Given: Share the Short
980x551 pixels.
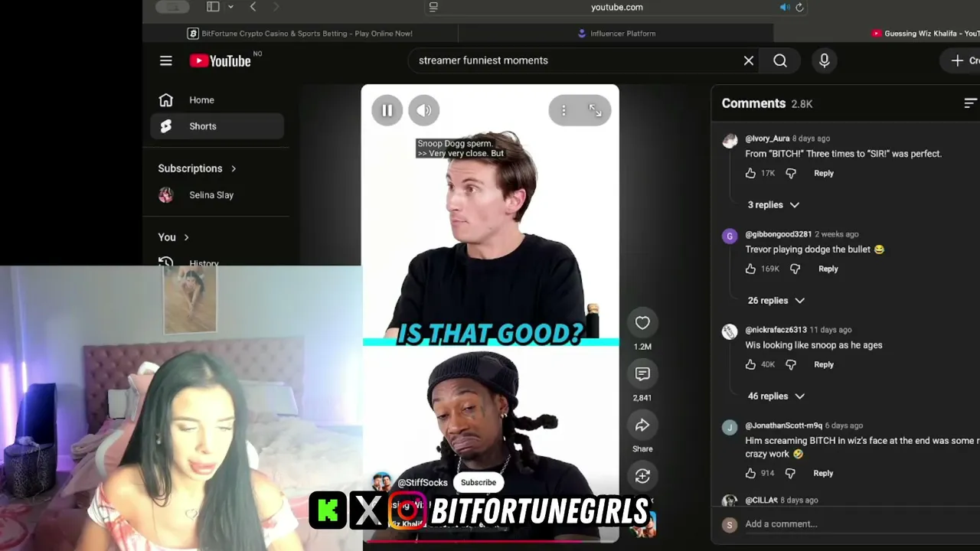Looking at the screenshot, I should point(642,425).
